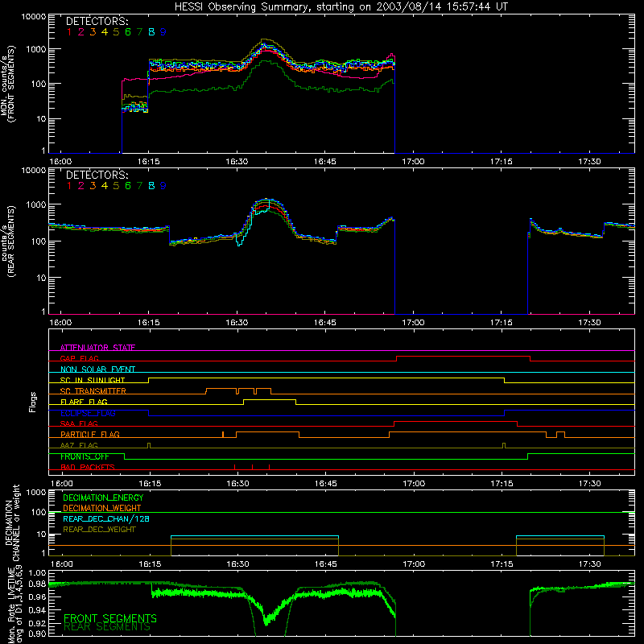Click the 0.92 y-axis value of the livetime plot
This screenshot has height=644, width=644.
pyautogui.click(x=37, y=621)
